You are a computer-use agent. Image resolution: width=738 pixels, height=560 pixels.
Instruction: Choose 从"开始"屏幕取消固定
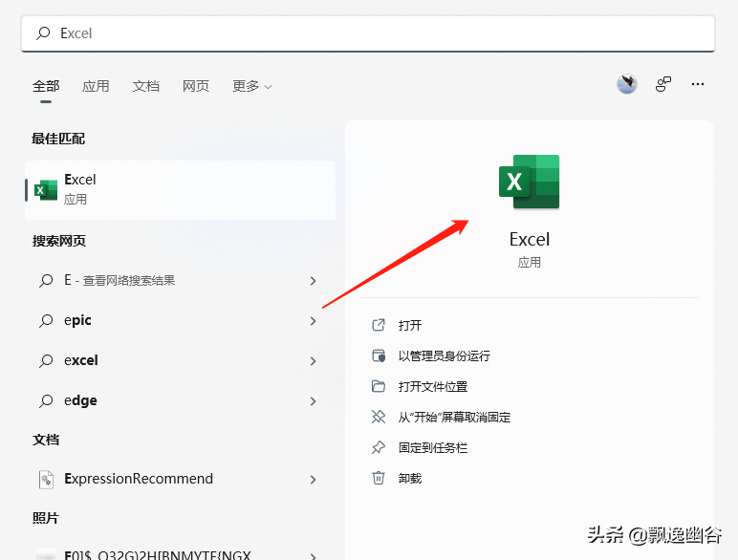tap(455, 417)
